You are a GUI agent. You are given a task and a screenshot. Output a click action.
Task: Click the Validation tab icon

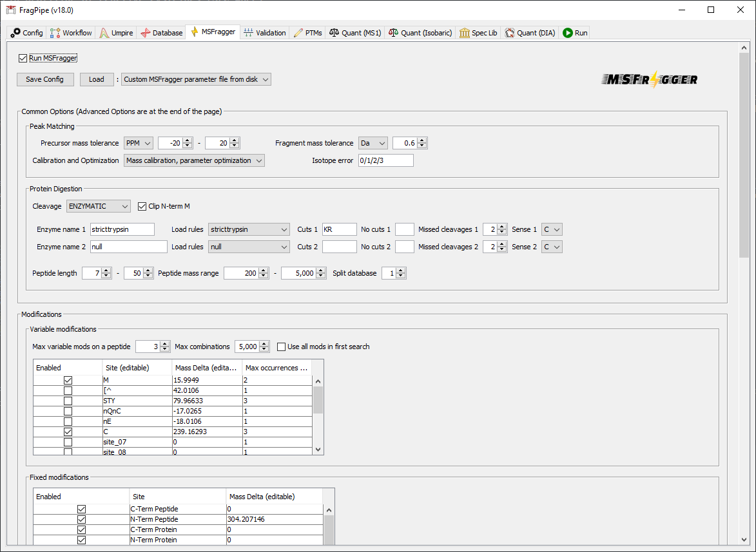tap(248, 33)
